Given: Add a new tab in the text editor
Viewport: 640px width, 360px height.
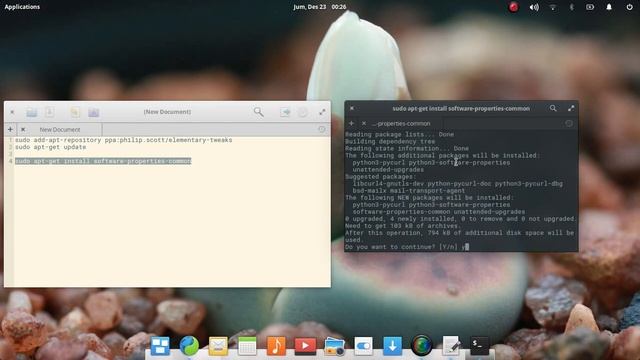Looking at the screenshot, I should pyautogui.click(x=10, y=129).
